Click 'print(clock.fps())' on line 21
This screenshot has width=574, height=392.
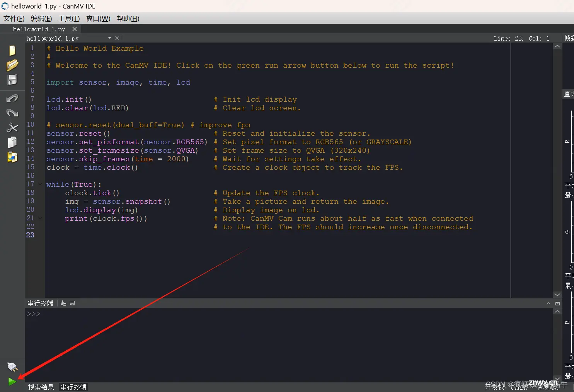point(106,218)
